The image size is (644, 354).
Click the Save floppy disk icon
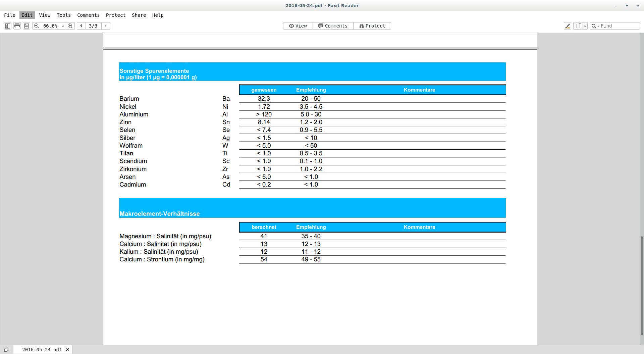(26, 26)
